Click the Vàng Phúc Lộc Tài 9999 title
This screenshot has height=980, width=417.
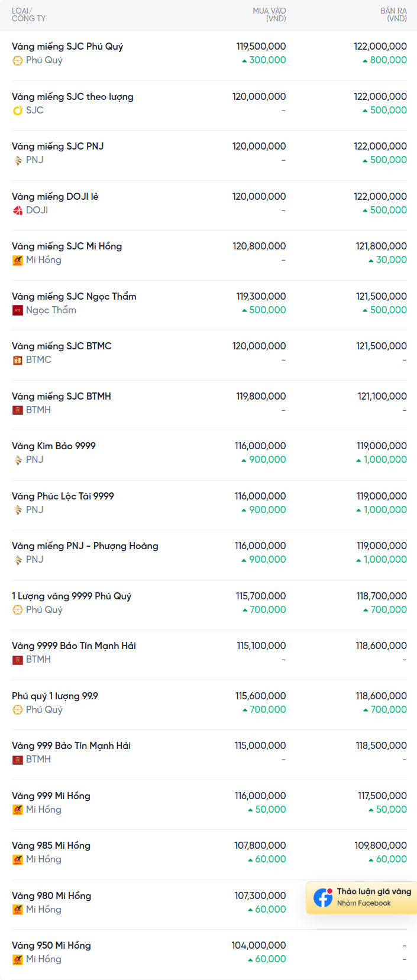click(63, 497)
